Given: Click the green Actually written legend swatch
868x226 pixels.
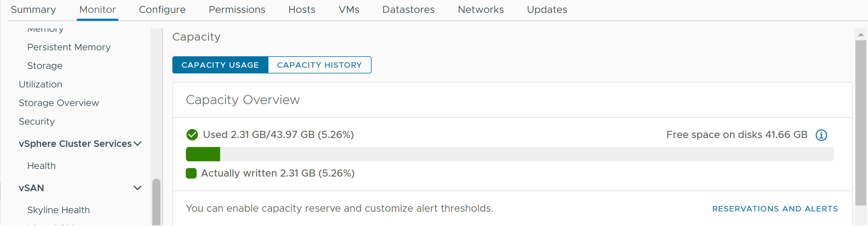Looking at the screenshot, I should pyautogui.click(x=191, y=173).
